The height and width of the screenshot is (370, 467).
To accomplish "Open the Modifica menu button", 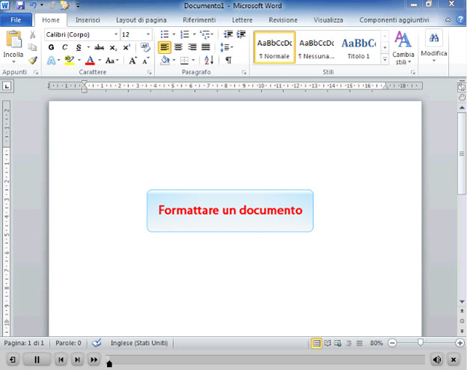I will [x=434, y=46].
